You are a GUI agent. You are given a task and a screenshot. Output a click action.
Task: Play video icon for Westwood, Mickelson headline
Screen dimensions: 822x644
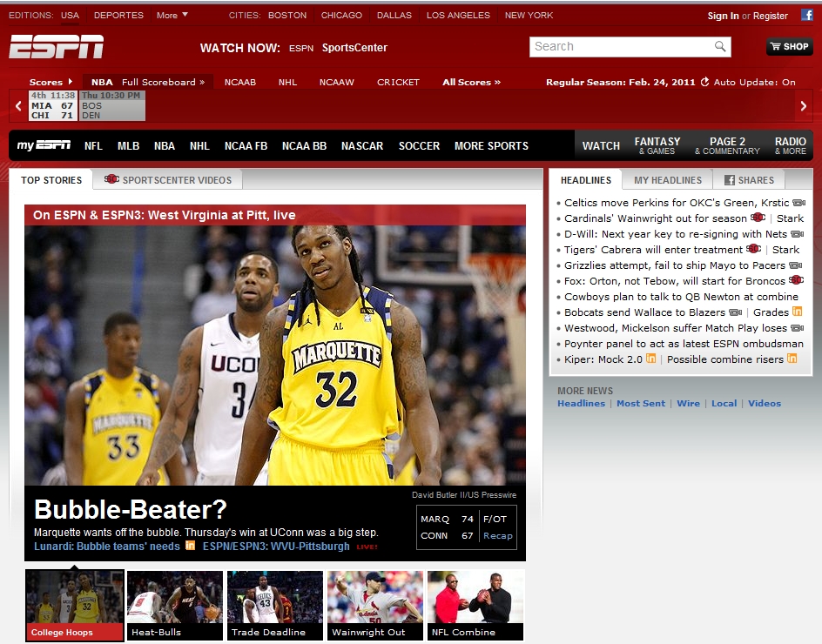pos(798,329)
